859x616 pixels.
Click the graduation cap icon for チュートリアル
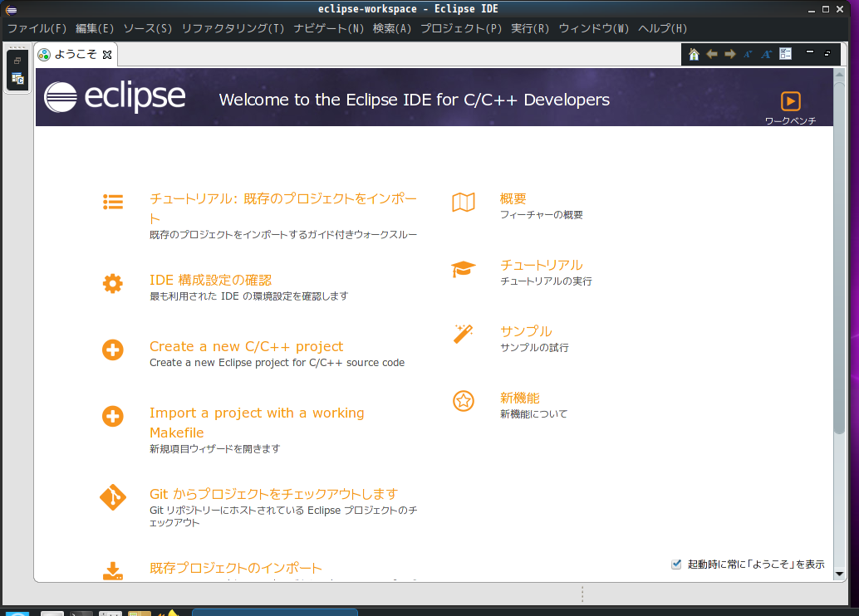coord(464,268)
